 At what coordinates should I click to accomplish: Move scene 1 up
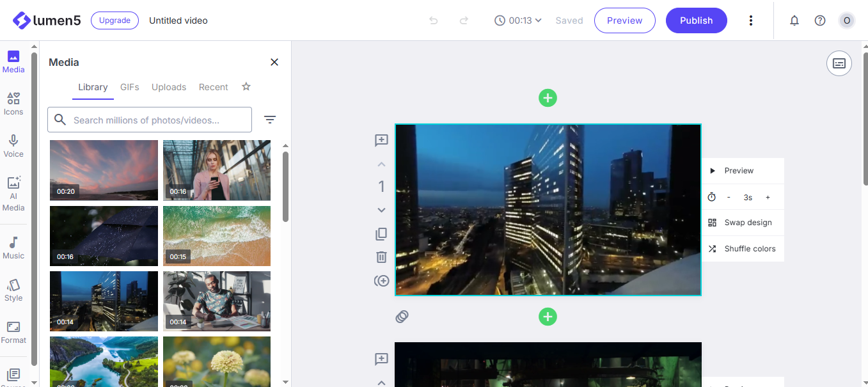click(x=381, y=164)
